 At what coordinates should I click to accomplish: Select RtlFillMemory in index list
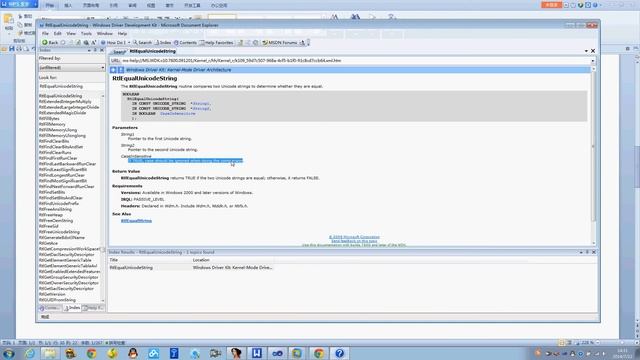point(52,124)
